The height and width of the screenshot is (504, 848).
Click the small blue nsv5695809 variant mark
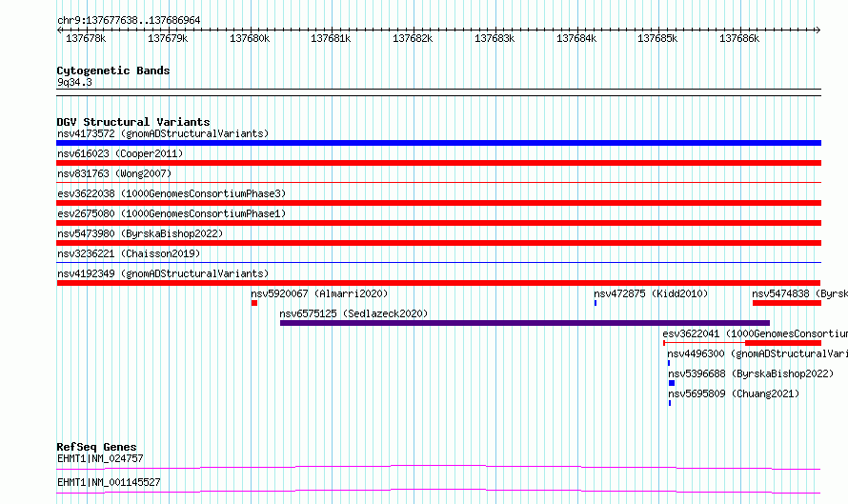click(x=670, y=403)
